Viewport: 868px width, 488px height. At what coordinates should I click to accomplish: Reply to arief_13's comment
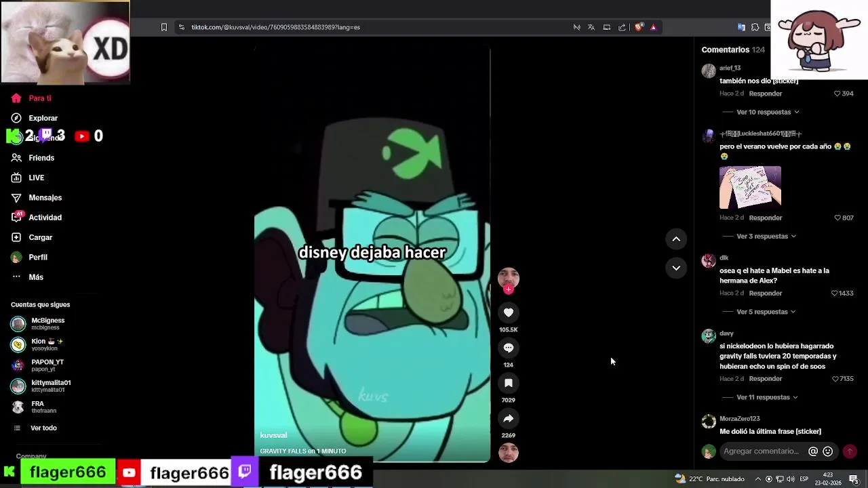765,94
